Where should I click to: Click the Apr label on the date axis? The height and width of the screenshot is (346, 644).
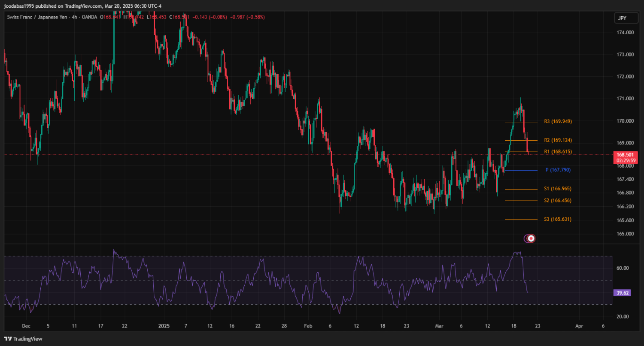pos(579,326)
